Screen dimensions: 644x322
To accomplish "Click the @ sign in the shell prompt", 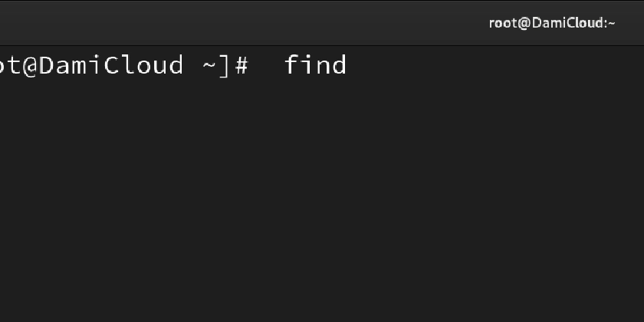I will tap(29, 66).
